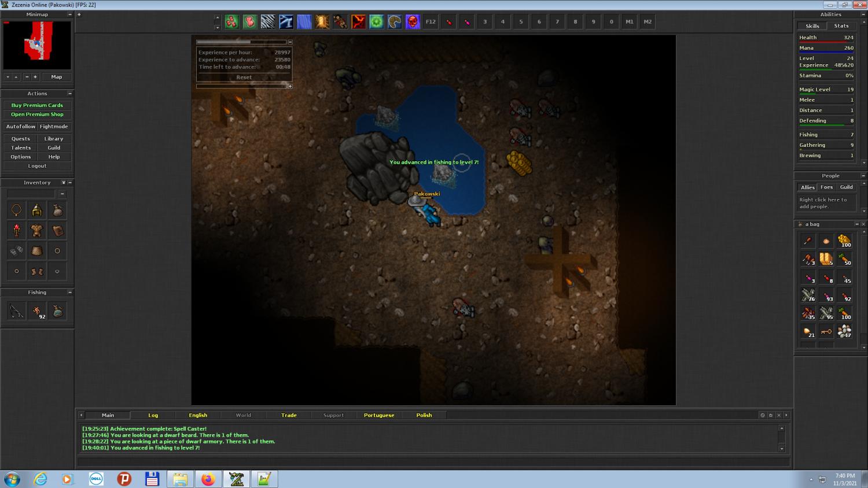Click the green gear spell icon
This screenshot has height=488, width=868.
click(x=377, y=22)
